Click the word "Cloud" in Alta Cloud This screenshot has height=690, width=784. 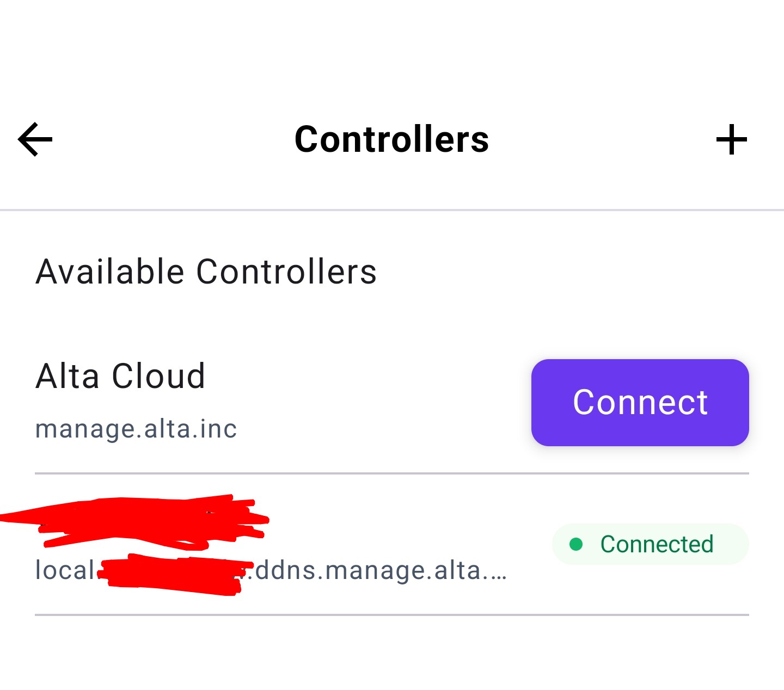[x=158, y=376]
